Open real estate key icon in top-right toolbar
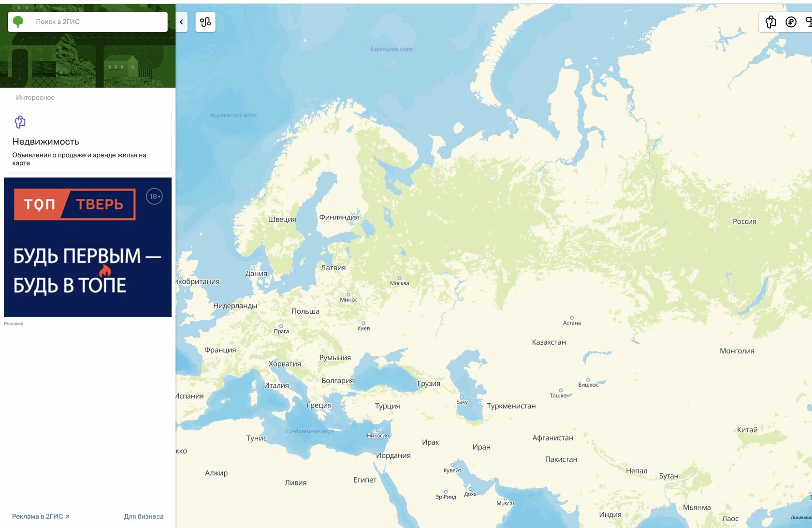 [771, 22]
